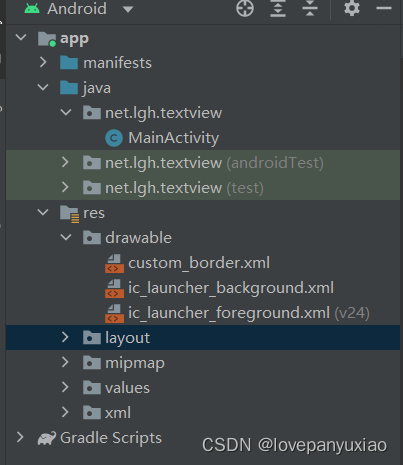Select the res tree item
The height and width of the screenshot is (465, 403).
(94, 213)
